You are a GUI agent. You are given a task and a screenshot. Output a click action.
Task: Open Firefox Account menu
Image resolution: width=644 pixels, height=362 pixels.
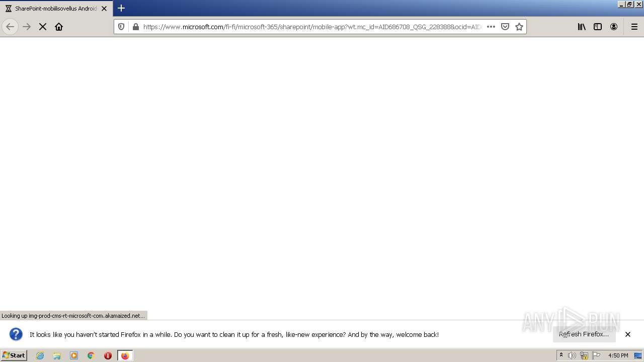pyautogui.click(x=614, y=27)
